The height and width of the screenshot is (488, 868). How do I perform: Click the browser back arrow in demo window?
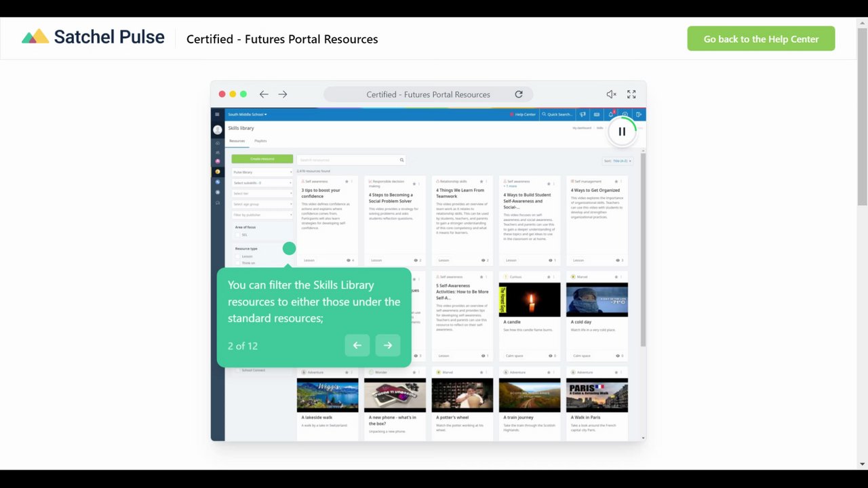[x=264, y=94]
